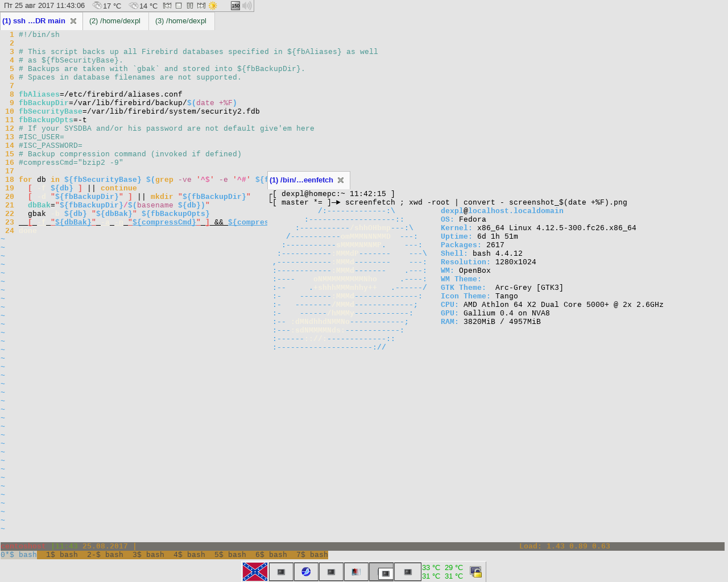Click the cloud icon beside 14 °C
This screenshot has height=582, width=728.
coord(134,6)
